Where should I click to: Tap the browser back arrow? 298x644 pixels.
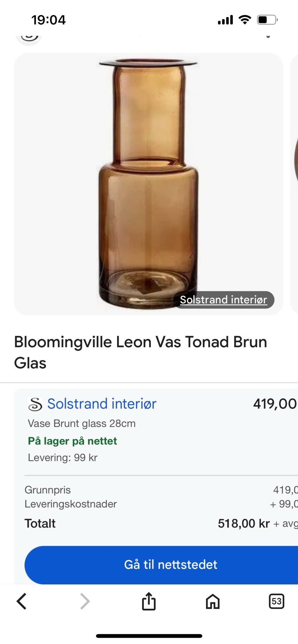pos(21,601)
